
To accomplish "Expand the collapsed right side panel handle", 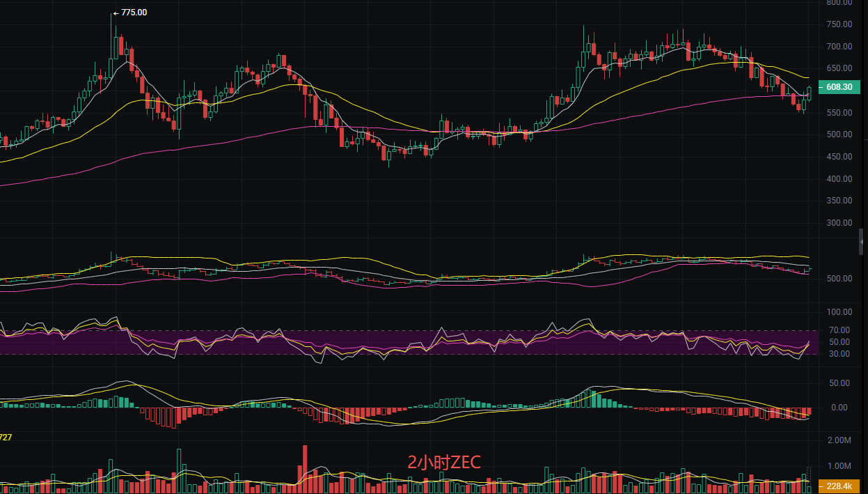I will click(864, 241).
